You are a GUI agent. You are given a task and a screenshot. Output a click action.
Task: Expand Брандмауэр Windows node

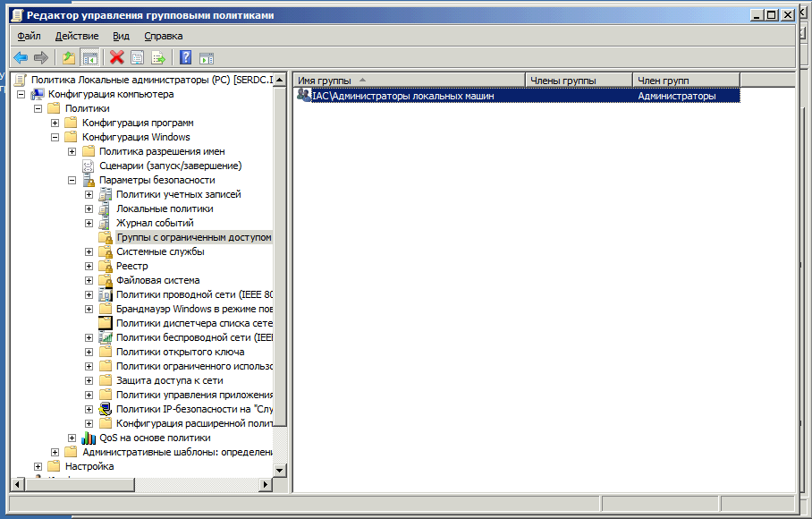[89, 310]
